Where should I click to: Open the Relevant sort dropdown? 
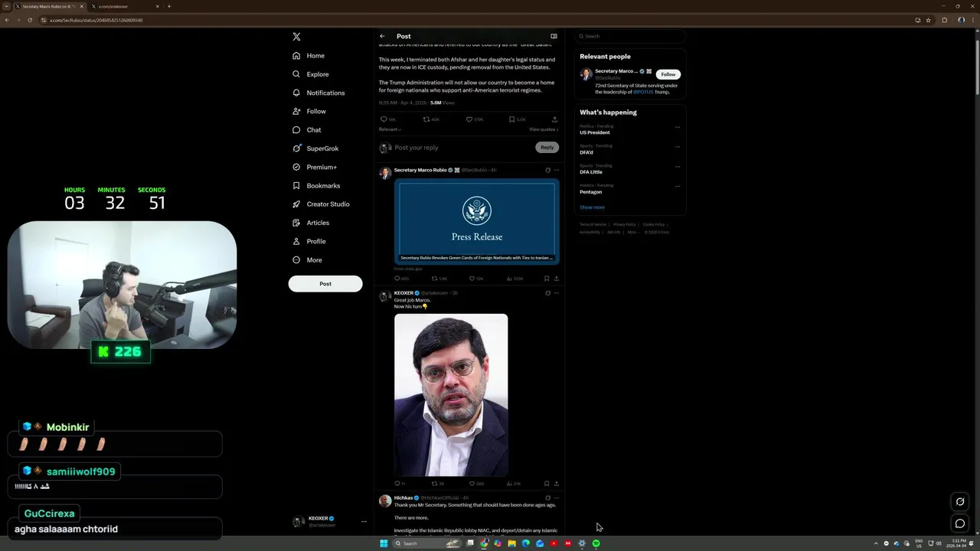tap(390, 129)
